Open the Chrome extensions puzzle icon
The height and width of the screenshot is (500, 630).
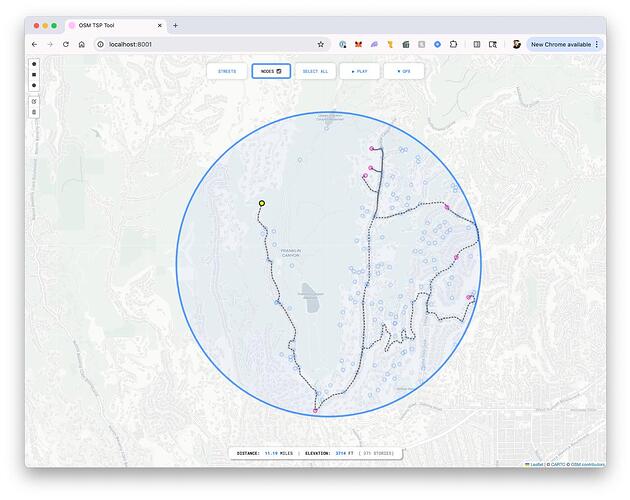coord(454,44)
